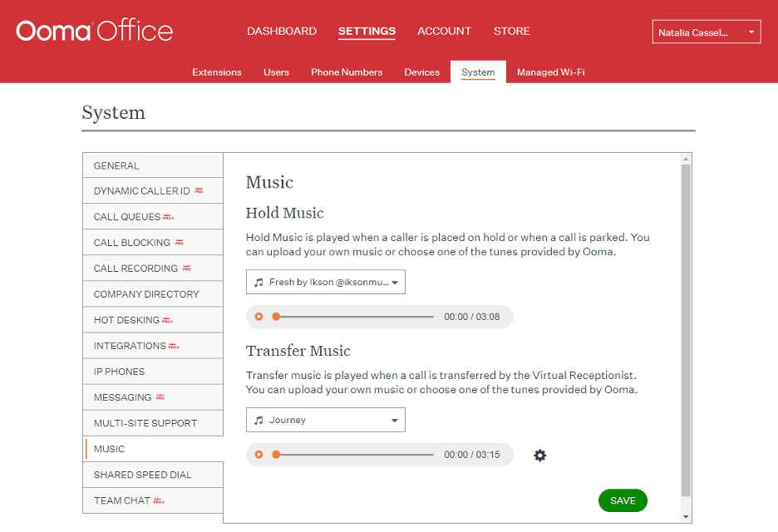Click the music note icon for Transfer Music
Image resolution: width=778 pixels, height=532 pixels.
pos(259,420)
